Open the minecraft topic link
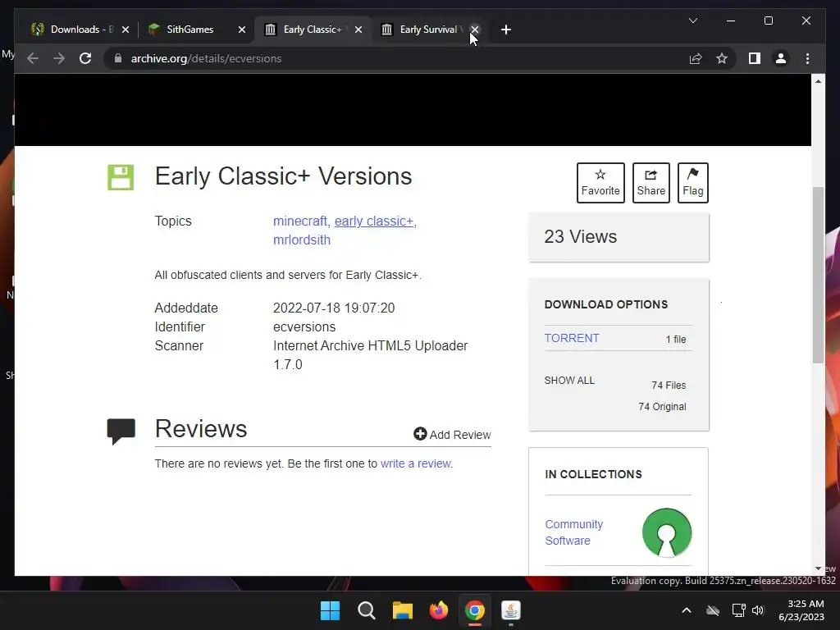This screenshot has height=630, width=840. click(300, 221)
